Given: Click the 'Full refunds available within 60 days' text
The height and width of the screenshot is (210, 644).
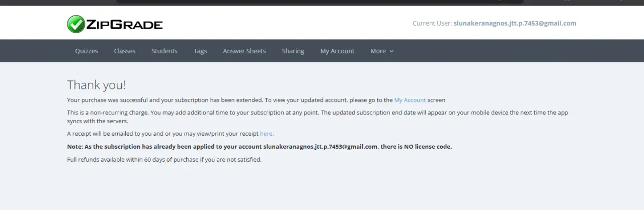Looking at the screenshot, I should tap(165, 160).
